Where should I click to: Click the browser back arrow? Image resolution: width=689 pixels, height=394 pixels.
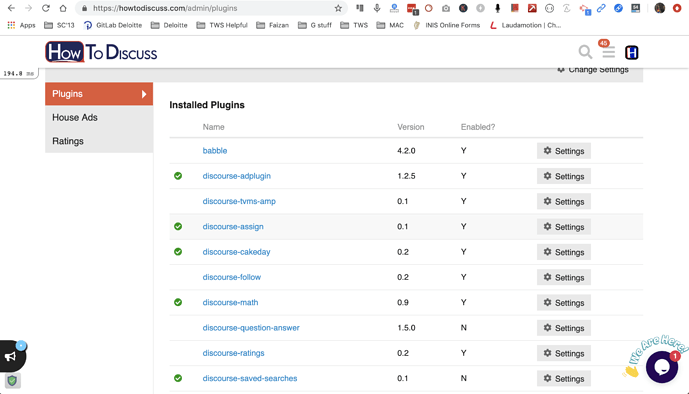click(x=11, y=8)
